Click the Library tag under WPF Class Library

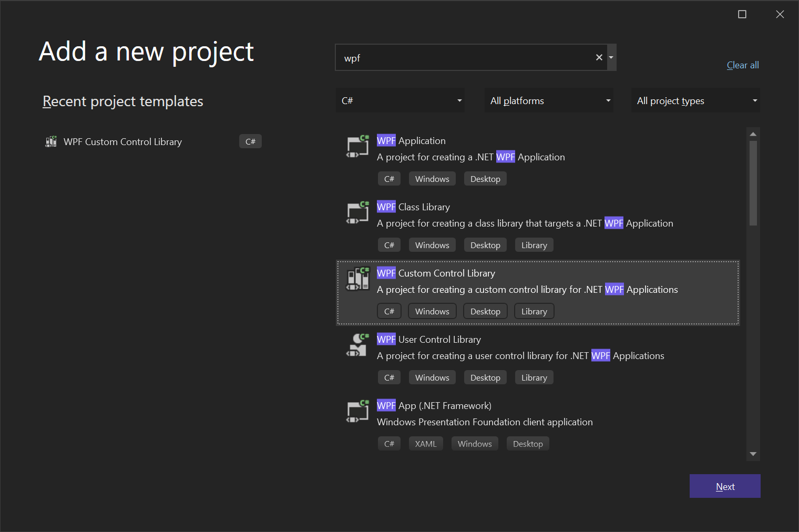click(534, 245)
